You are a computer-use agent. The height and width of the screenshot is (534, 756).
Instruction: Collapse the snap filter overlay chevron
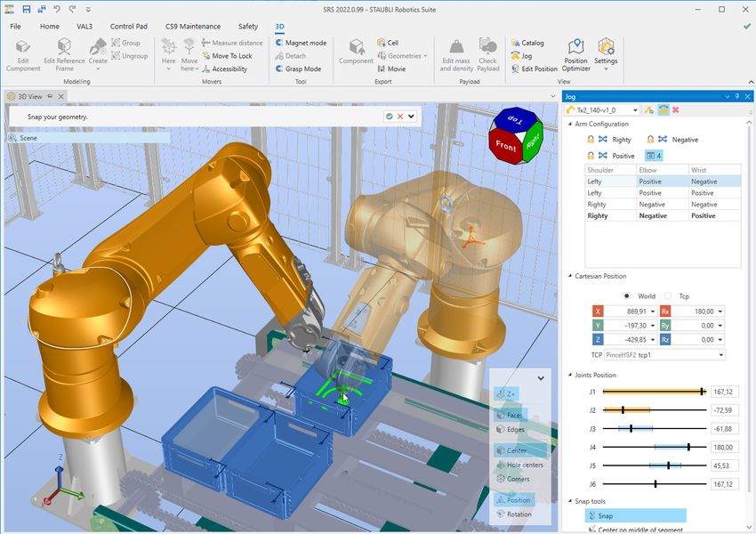pos(541,378)
